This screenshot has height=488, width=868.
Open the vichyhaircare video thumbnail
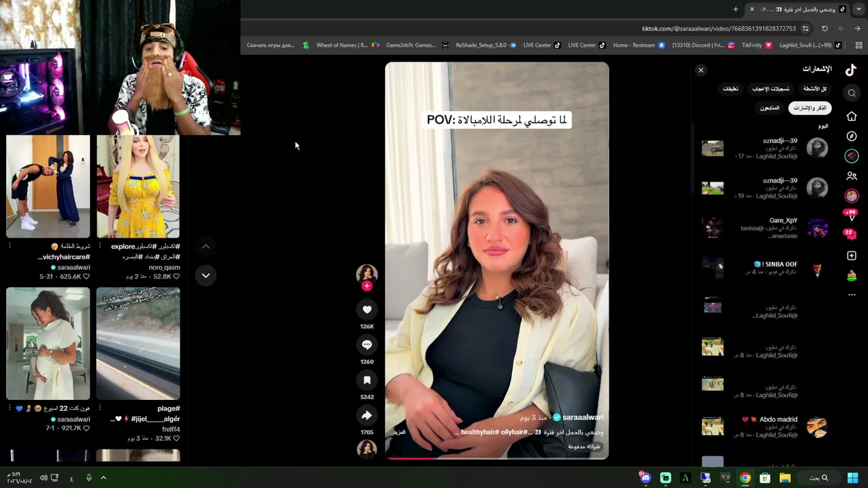(x=48, y=186)
